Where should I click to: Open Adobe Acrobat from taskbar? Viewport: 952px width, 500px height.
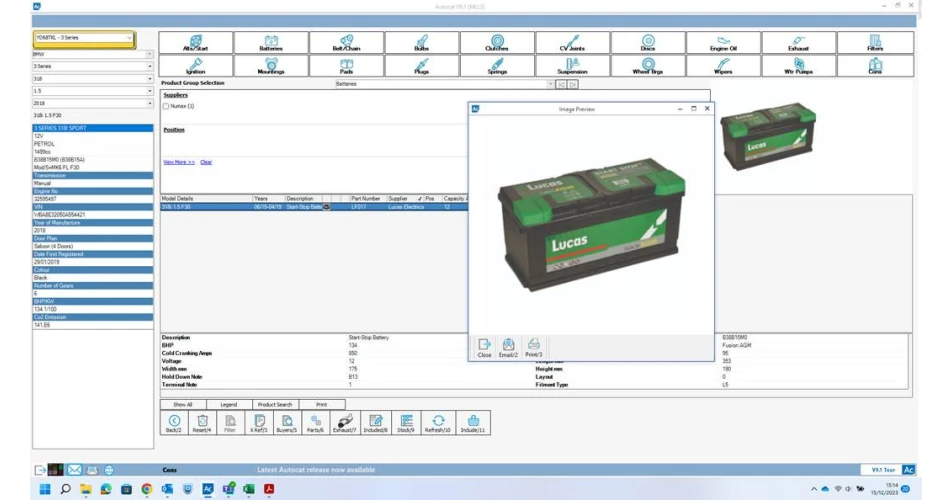pos(269,489)
